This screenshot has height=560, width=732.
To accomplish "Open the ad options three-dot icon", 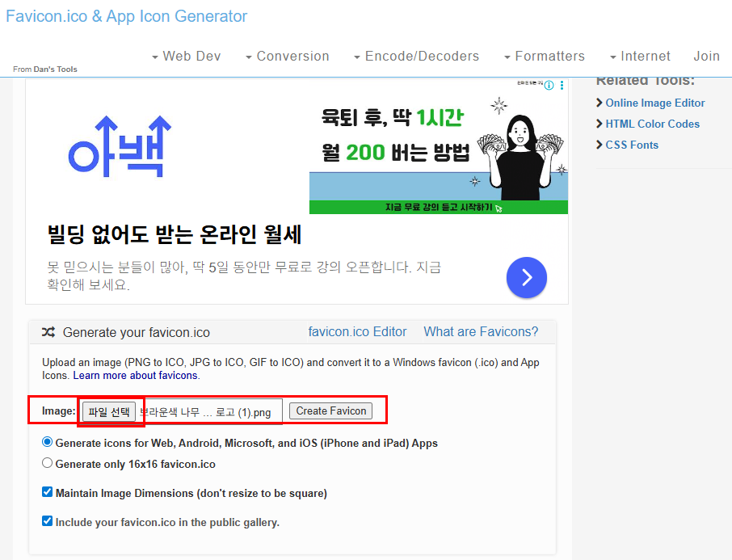I will pyautogui.click(x=562, y=85).
